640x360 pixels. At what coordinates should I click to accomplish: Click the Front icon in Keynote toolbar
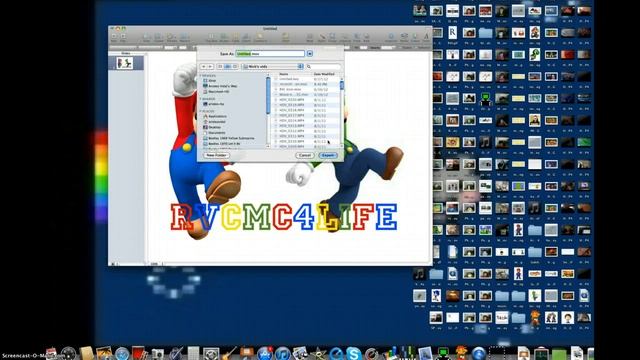click(356, 38)
